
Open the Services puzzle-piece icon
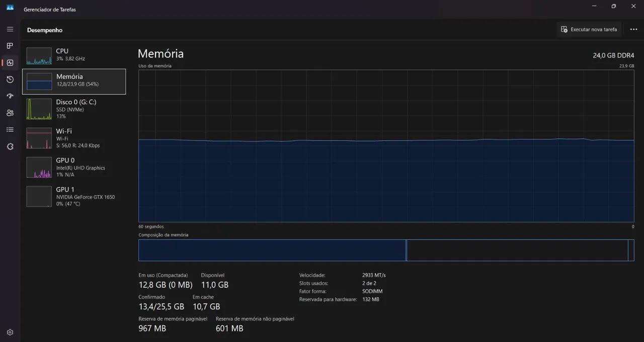pos(10,146)
